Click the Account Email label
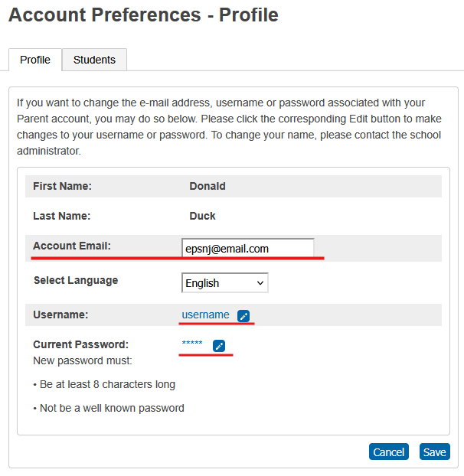This screenshot has width=464, height=476. click(x=72, y=246)
